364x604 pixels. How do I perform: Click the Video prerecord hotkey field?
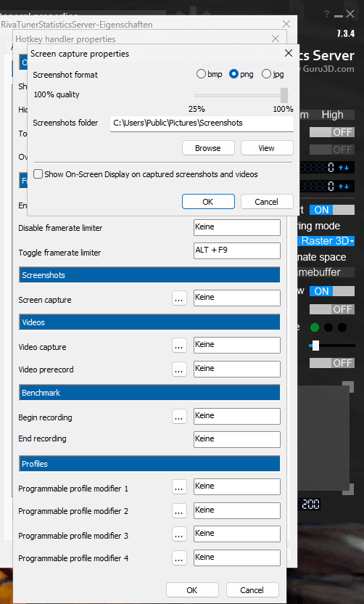click(237, 369)
